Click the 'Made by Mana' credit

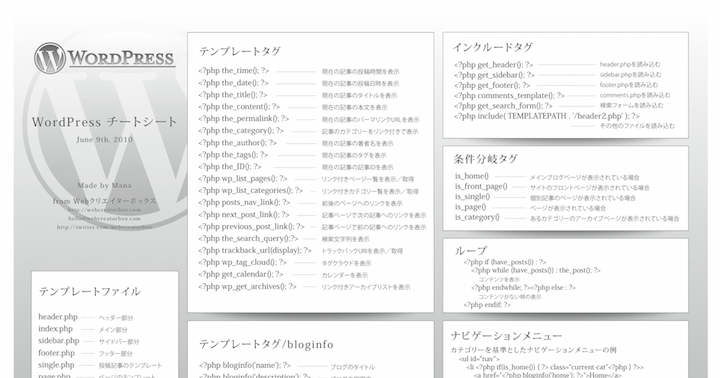[105, 186]
